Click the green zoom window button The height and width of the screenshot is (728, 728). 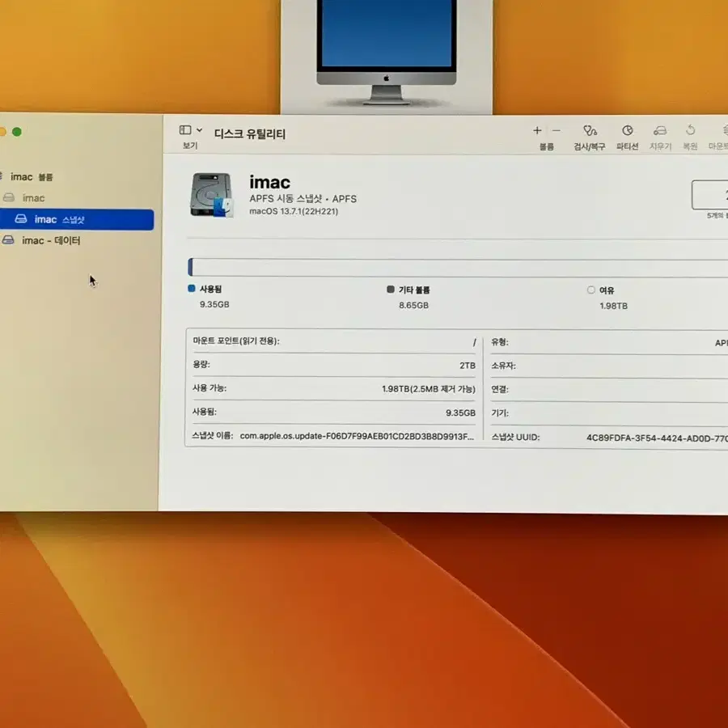[17, 132]
